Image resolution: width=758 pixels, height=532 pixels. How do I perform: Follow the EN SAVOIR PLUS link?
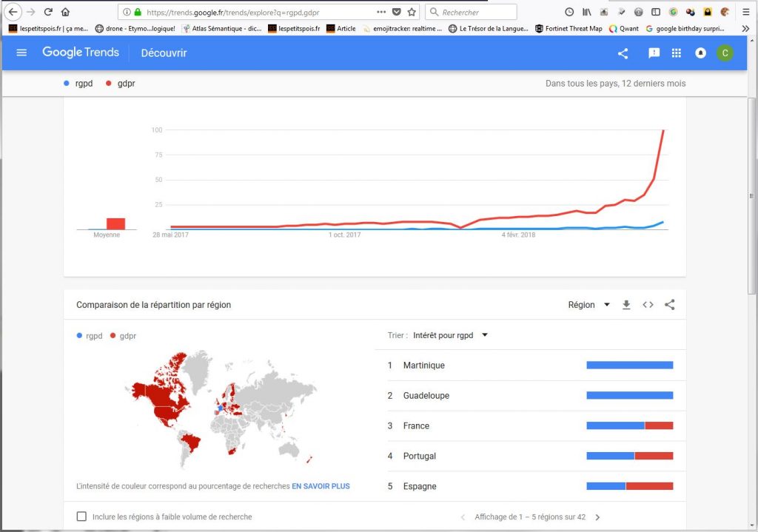pyautogui.click(x=321, y=486)
